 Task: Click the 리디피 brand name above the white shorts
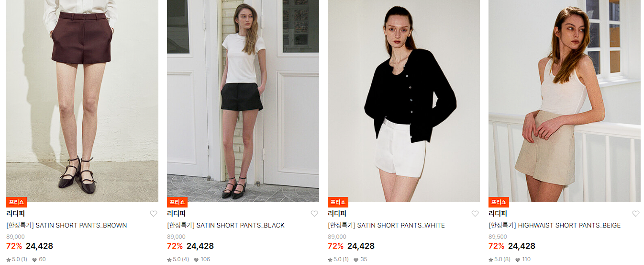pos(337,214)
